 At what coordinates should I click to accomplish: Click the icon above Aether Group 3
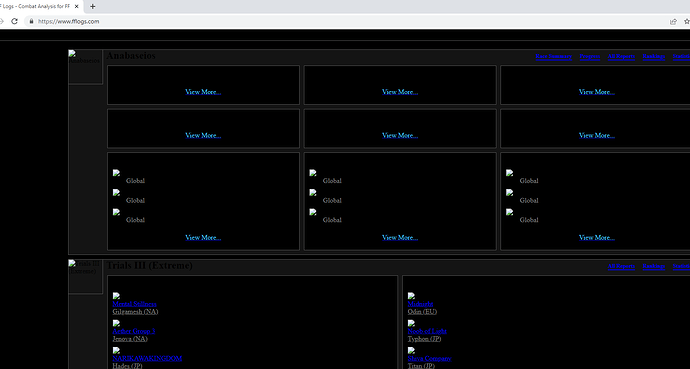point(116,323)
